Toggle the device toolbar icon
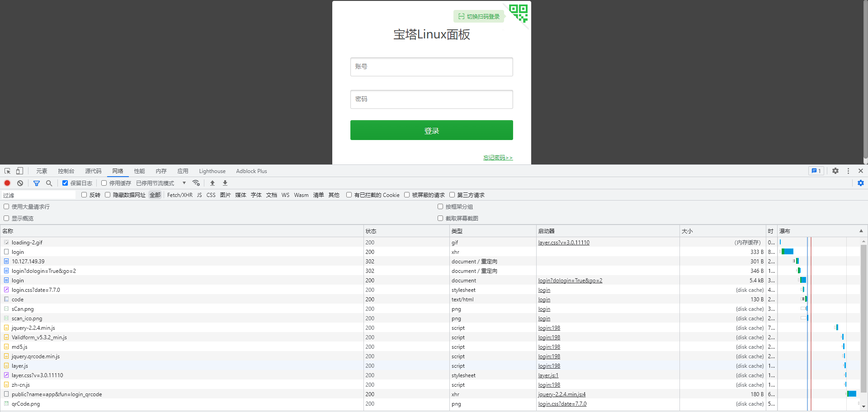The width and height of the screenshot is (868, 412). pyautogui.click(x=19, y=171)
